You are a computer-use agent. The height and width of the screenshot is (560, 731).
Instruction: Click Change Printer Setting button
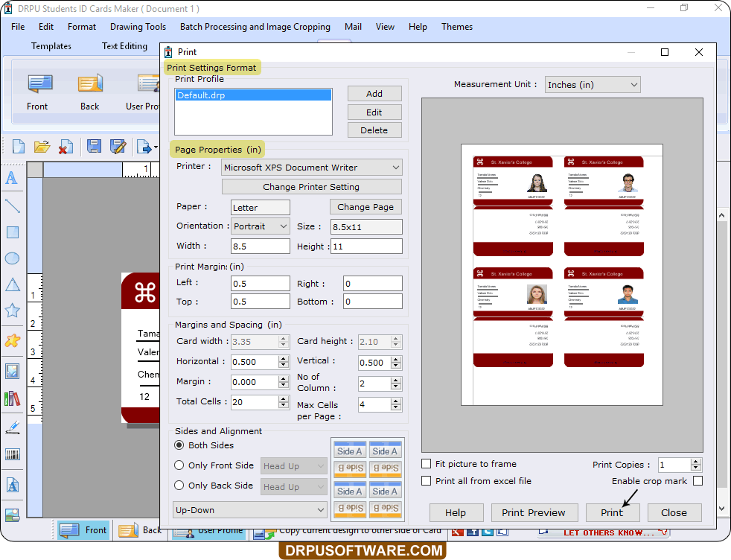tap(311, 186)
